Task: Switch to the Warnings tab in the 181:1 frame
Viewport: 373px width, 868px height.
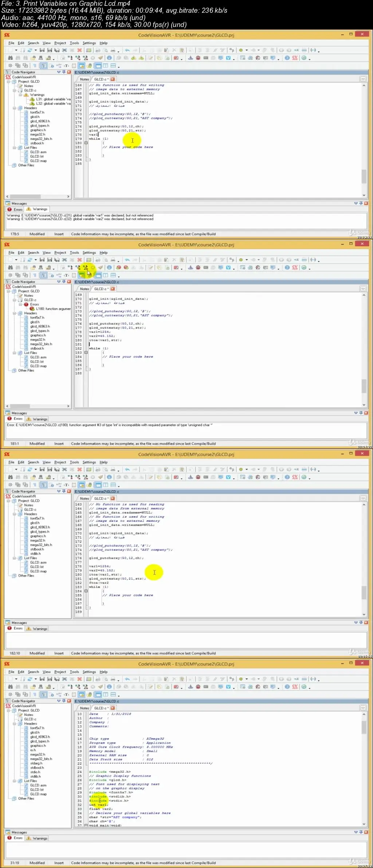Action: click(x=37, y=419)
